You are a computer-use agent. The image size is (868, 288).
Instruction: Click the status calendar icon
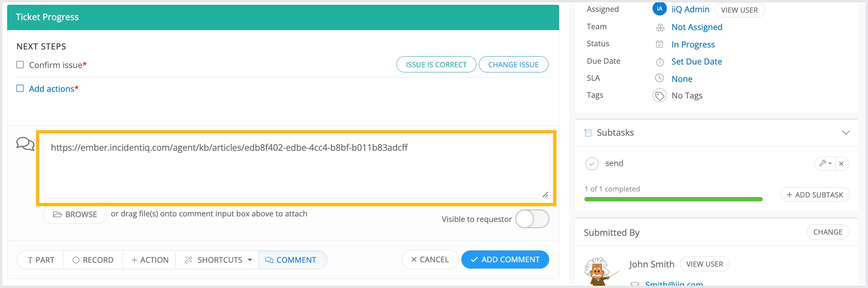659,44
